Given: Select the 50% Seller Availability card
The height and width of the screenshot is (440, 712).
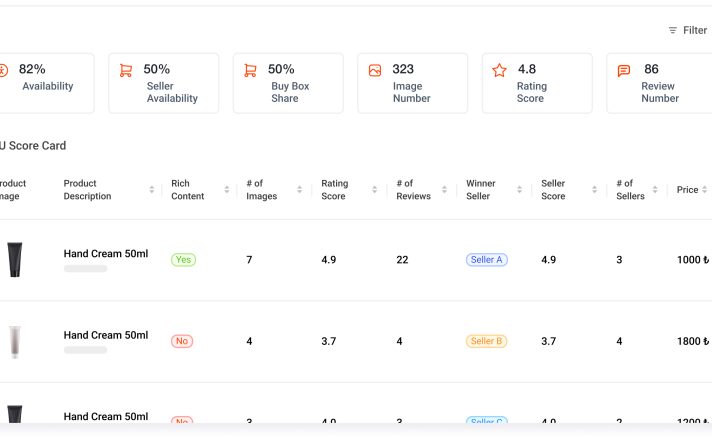Looking at the screenshot, I should pyautogui.click(x=163, y=83).
